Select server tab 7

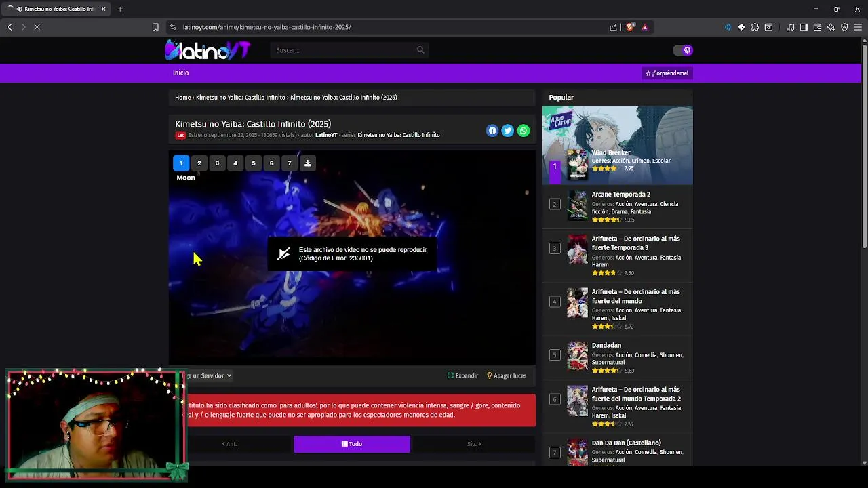[290, 163]
